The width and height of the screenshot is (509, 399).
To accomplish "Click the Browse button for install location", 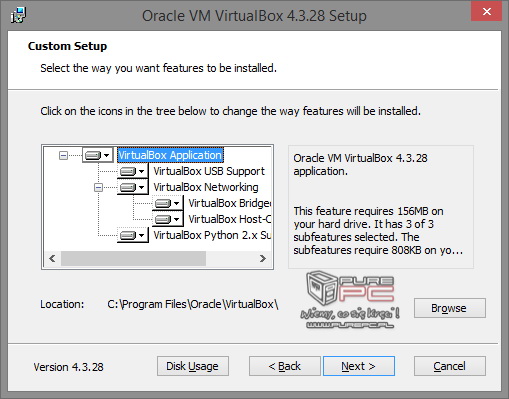I will [x=450, y=308].
